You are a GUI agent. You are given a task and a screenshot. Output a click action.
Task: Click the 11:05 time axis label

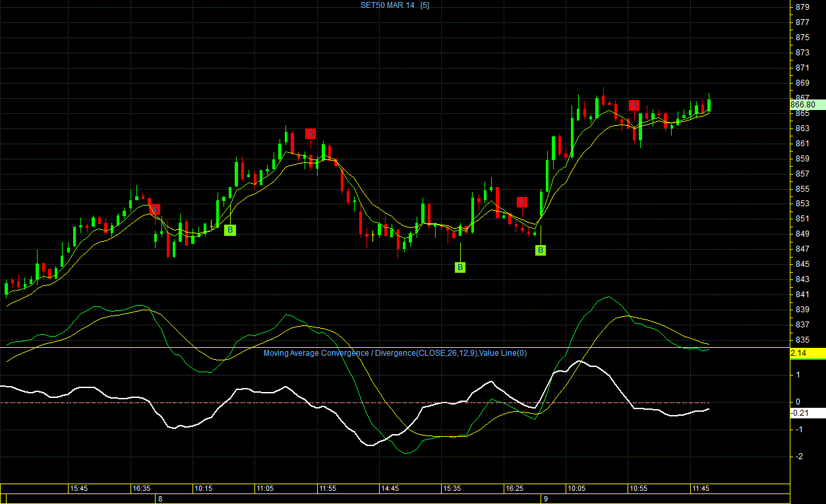click(265, 489)
